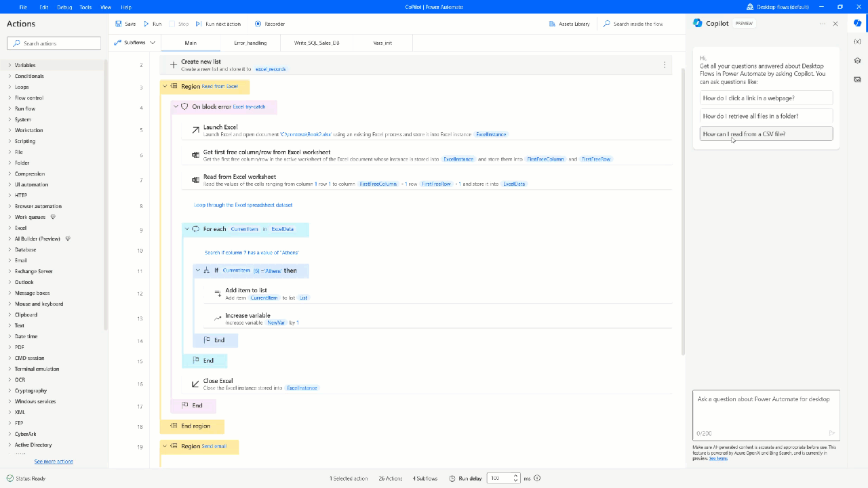868x488 pixels.
Task: Select the CSV file suggested question
Action: 765,134
